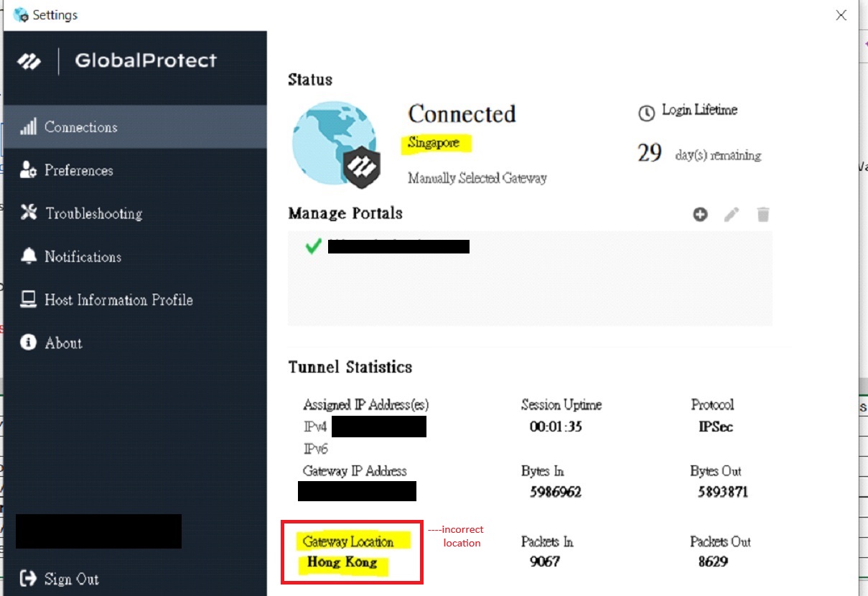Close the Settings window
Screen dimensions: 868x596
pos(841,15)
